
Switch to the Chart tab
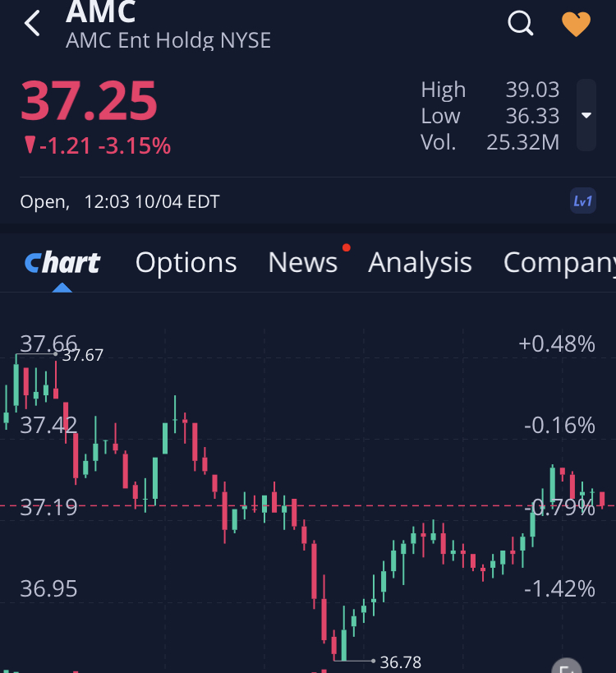62,263
